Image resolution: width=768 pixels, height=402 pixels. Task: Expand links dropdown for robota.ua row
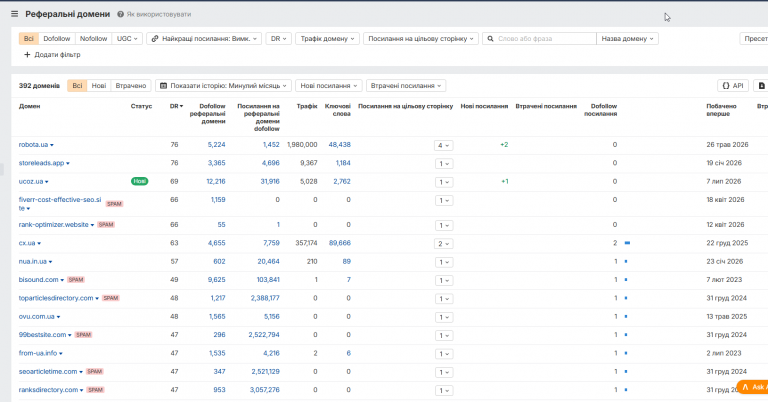[443, 145]
